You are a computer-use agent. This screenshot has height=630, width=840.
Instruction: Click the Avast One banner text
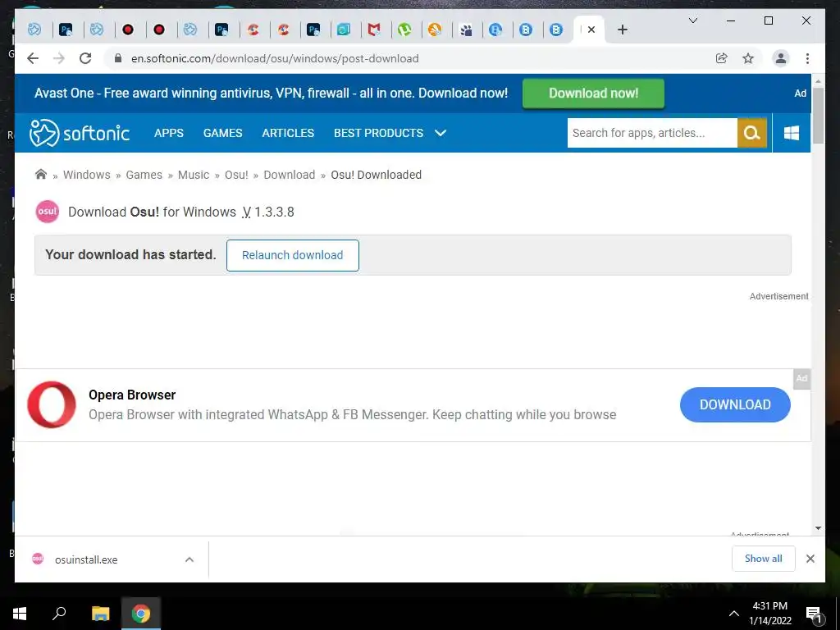pos(271,94)
